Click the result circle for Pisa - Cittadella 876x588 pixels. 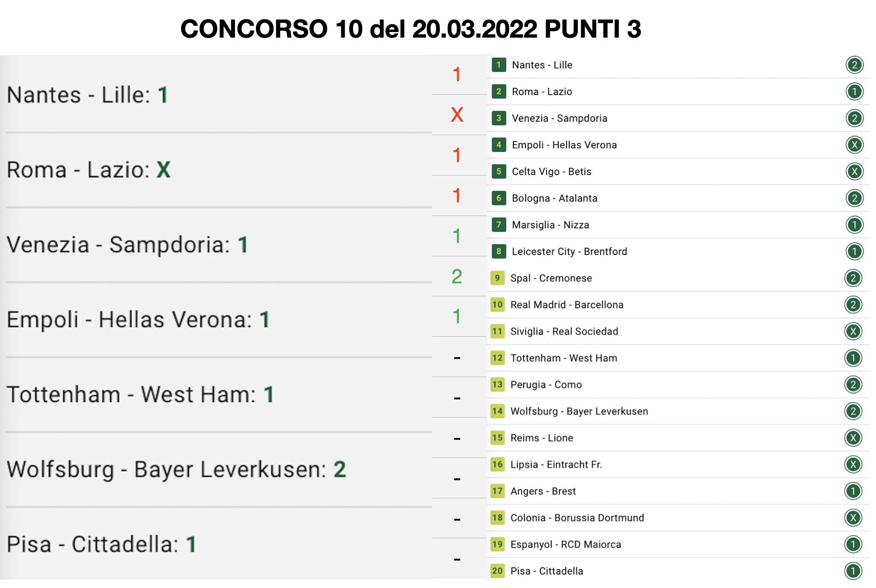(853, 571)
